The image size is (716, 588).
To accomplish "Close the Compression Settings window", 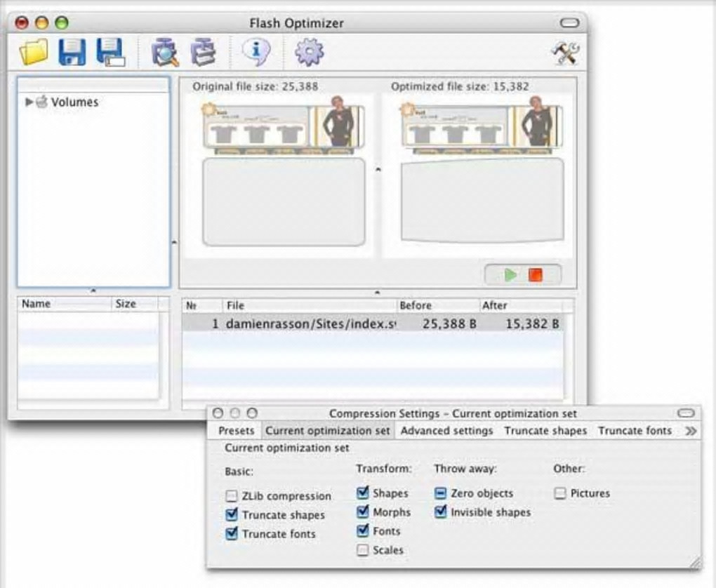I will (x=218, y=413).
